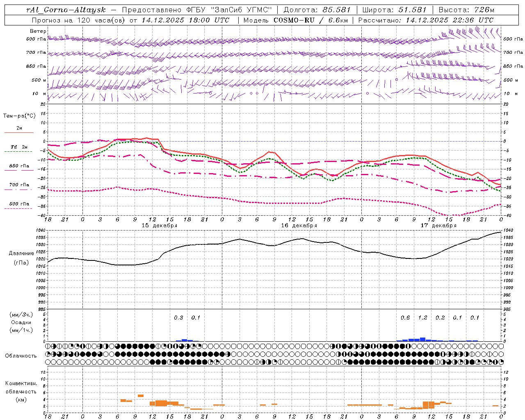Click the '500 м' wind level label on the left
This screenshot has height=420, width=525.
point(39,80)
